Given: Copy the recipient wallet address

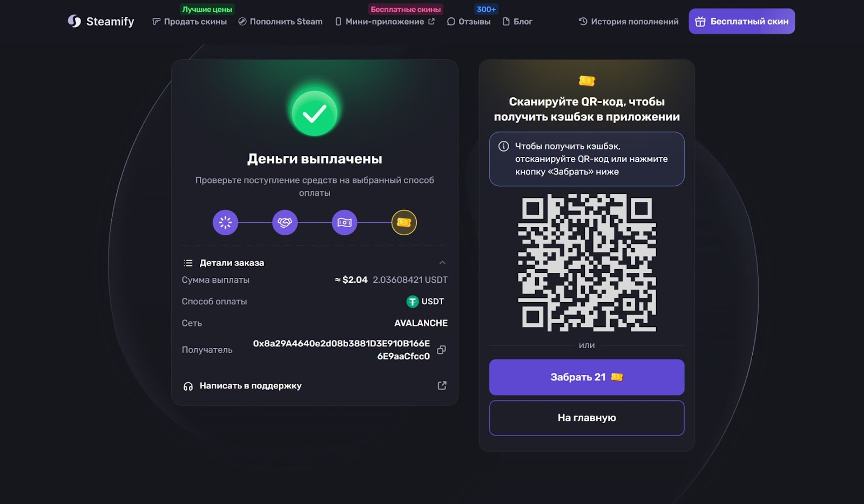Looking at the screenshot, I should pos(441,350).
